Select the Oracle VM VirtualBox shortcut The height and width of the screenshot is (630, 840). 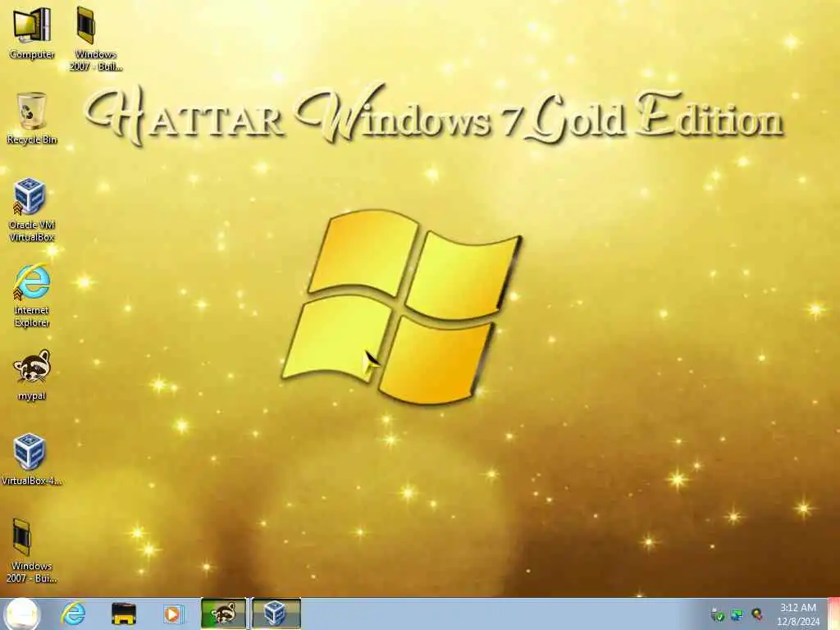click(32, 210)
